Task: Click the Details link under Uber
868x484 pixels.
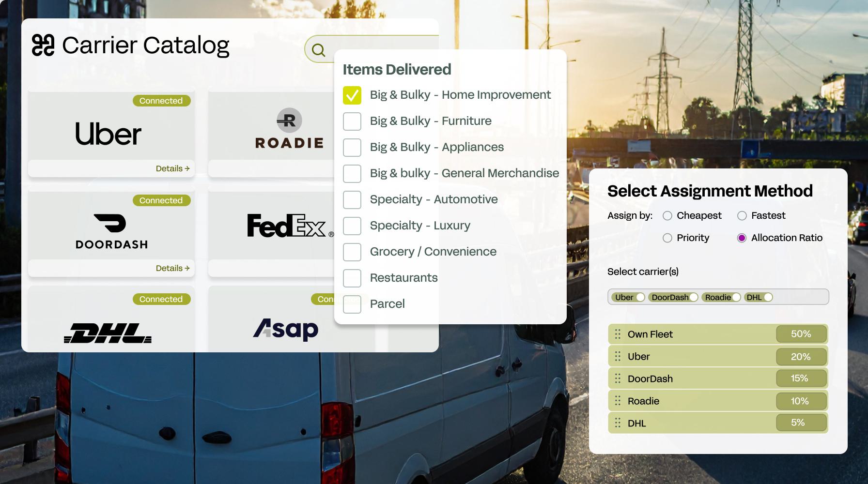Action: click(172, 168)
